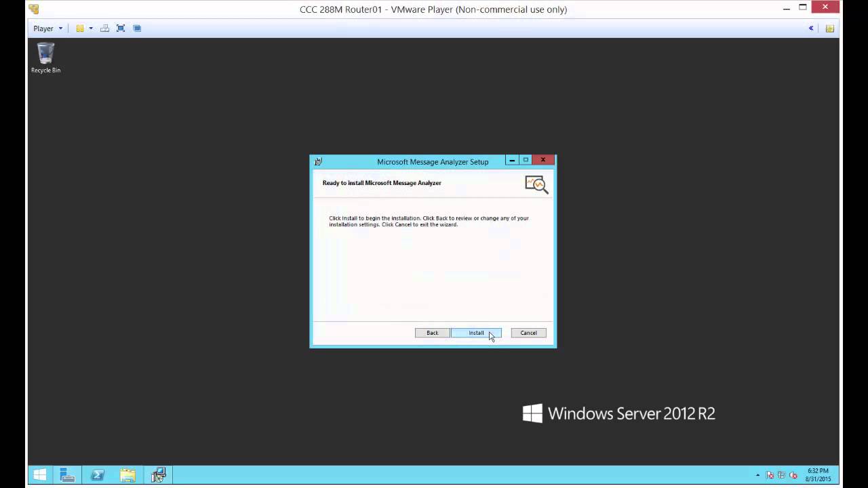
Task: Open the Player menu in VMware
Action: [47, 28]
